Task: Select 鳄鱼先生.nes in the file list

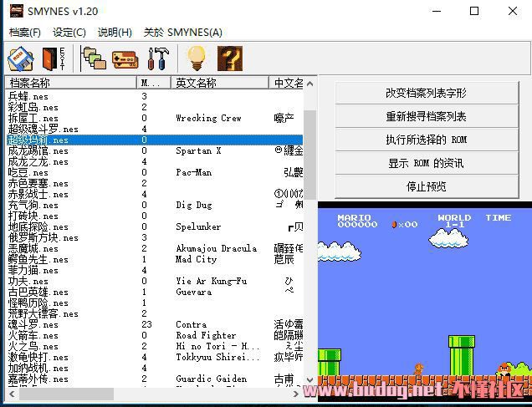Action: pos(38,259)
